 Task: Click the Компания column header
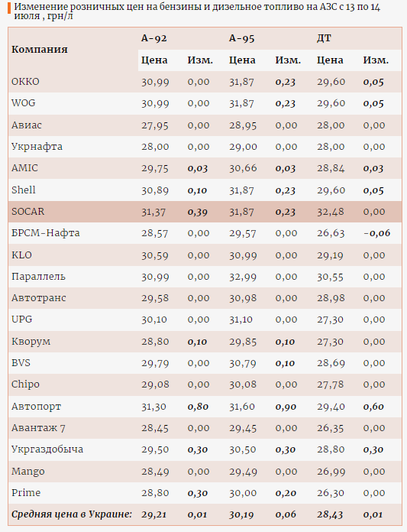[40, 50]
